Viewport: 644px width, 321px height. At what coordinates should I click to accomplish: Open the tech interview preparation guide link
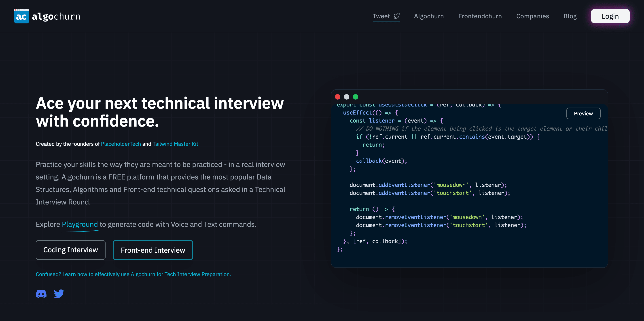[x=133, y=274]
